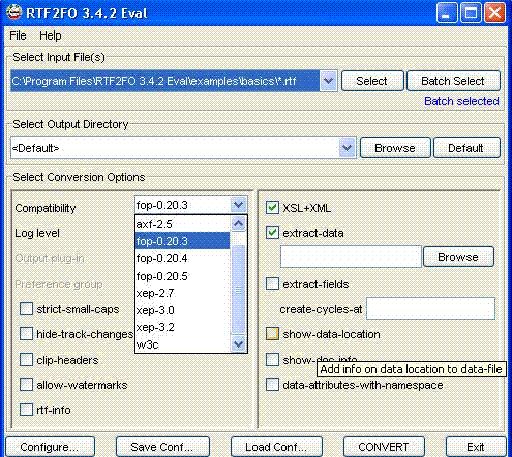Enable clip-headers checkbox
This screenshot has width=512, height=457.
coord(26,360)
